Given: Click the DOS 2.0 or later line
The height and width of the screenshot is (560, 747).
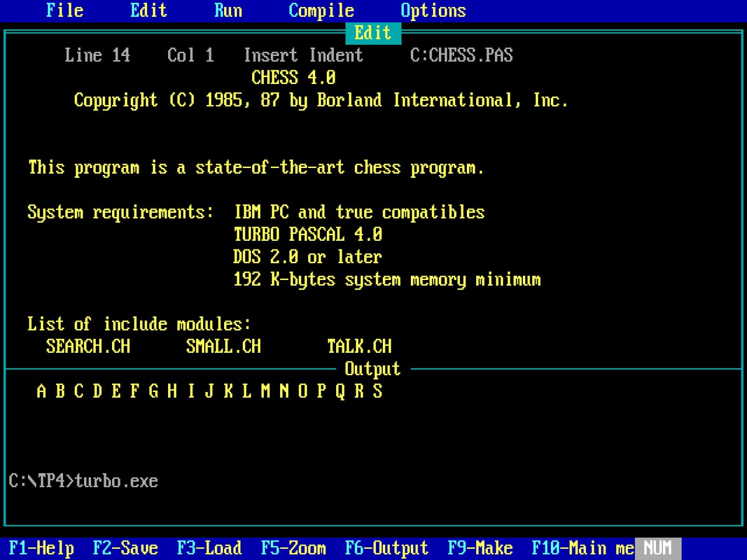Looking at the screenshot, I should (x=308, y=257).
